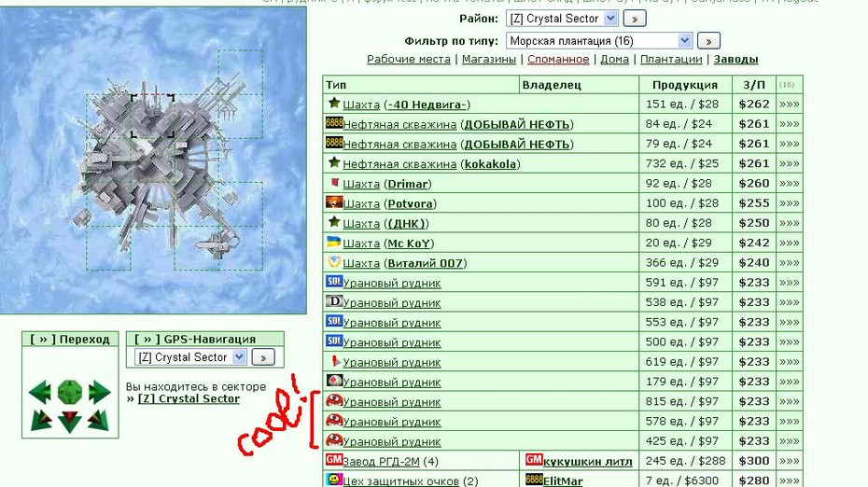
Task: Click red mushroom icon on the 815 ед. row
Action: 334,400
